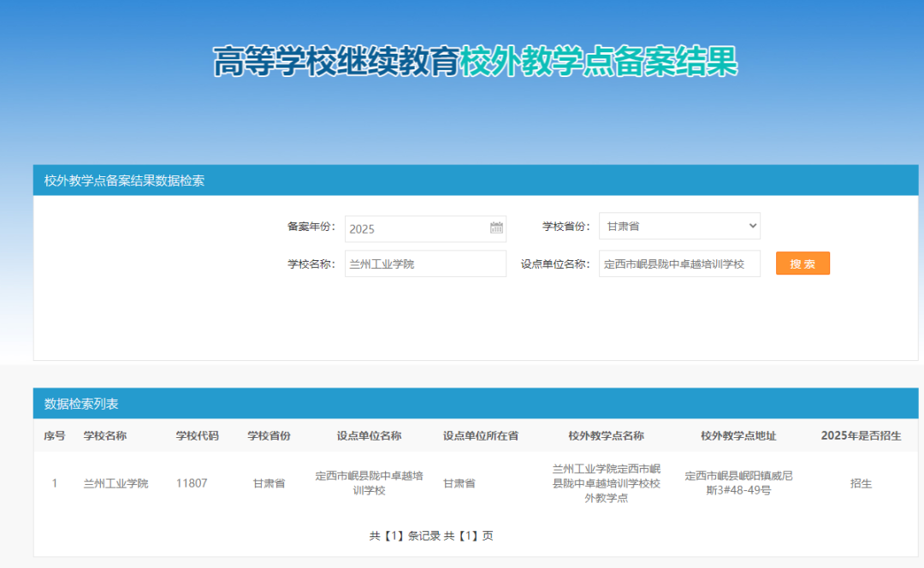Click the 校外教学点地址 address cell
This screenshot has width=924, height=568.
(x=739, y=482)
